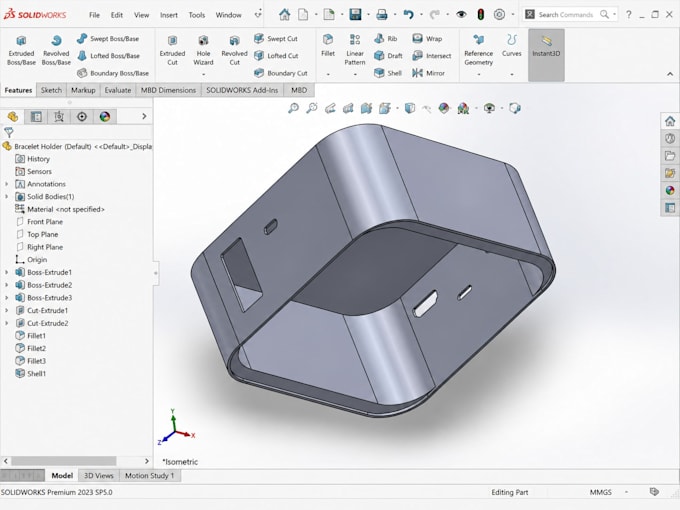Open the PropertyManager tab icon
The width and height of the screenshot is (680, 510).
(36, 116)
